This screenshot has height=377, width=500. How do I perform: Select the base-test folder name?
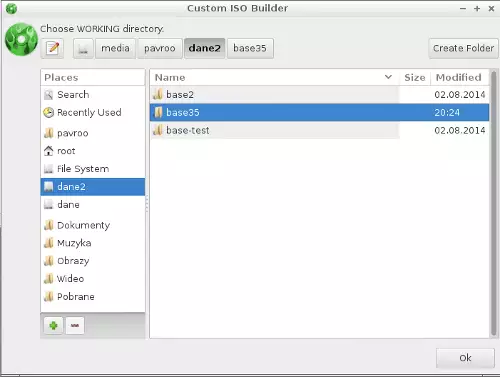[188, 131]
